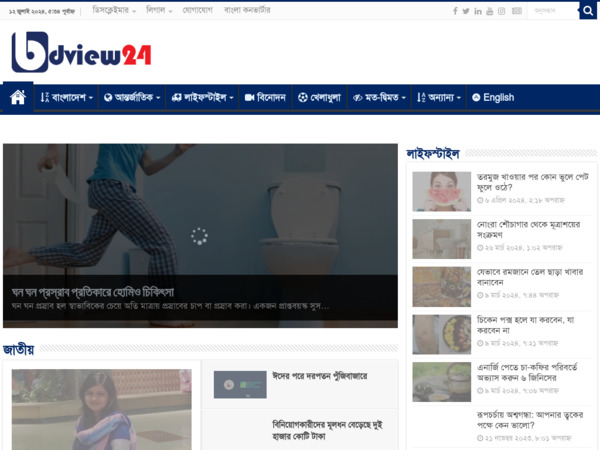Screen dimensions: 600x450
Task: Open the যোগাযোগ link in top bar
Action: (199, 10)
